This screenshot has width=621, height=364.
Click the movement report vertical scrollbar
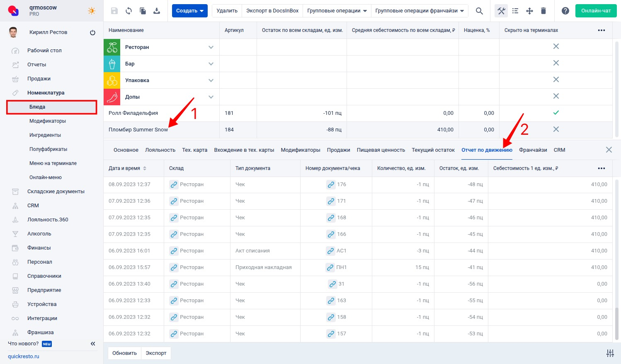(x=617, y=325)
